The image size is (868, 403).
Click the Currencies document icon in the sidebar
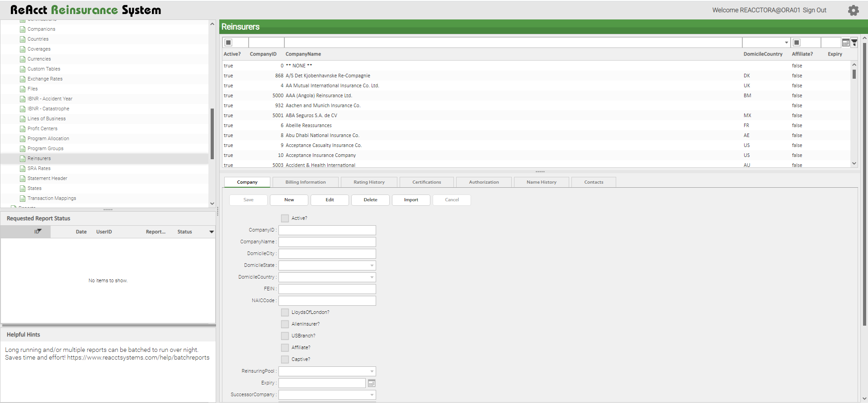pyautogui.click(x=23, y=59)
